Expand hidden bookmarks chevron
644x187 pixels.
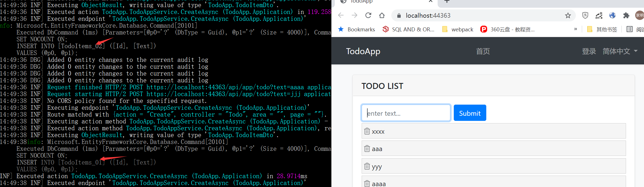576,29
